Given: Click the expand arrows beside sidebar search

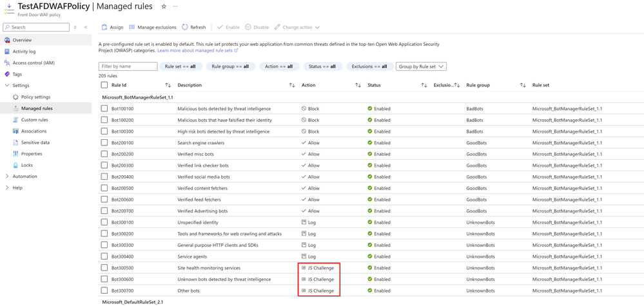Looking at the screenshot, I should click(75, 27).
